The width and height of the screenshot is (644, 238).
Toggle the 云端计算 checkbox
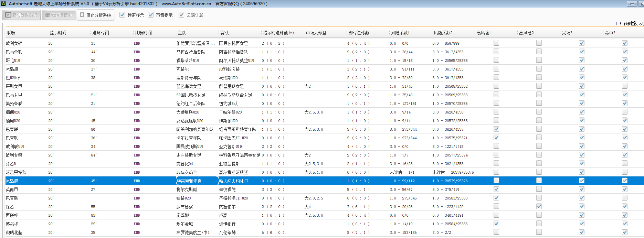(181, 15)
